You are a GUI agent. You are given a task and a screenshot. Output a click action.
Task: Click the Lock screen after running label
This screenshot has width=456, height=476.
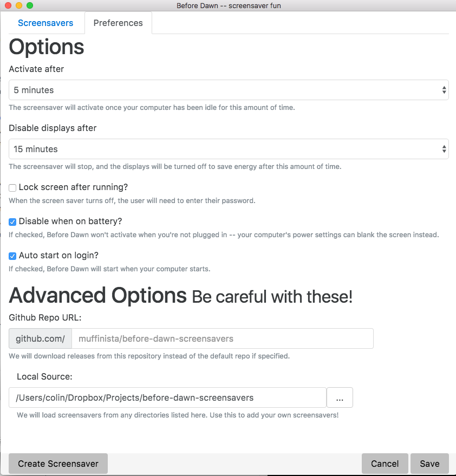coord(73,187)
